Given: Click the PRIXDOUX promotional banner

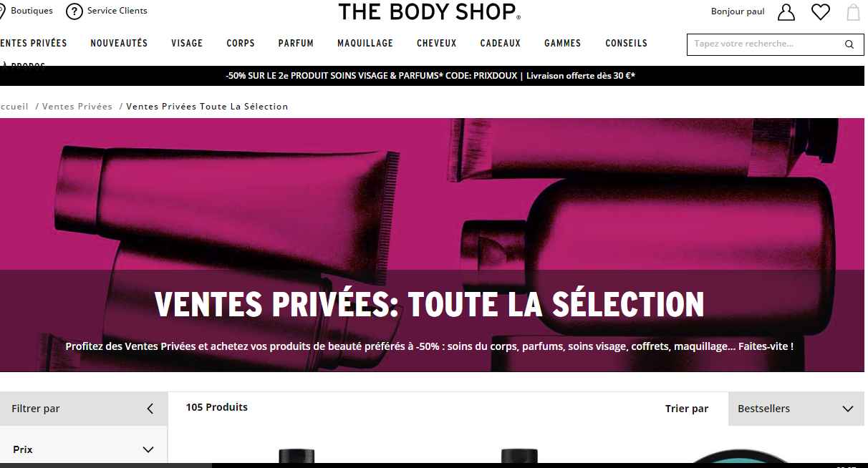Looking at the screenshot, I should point(430,75).
